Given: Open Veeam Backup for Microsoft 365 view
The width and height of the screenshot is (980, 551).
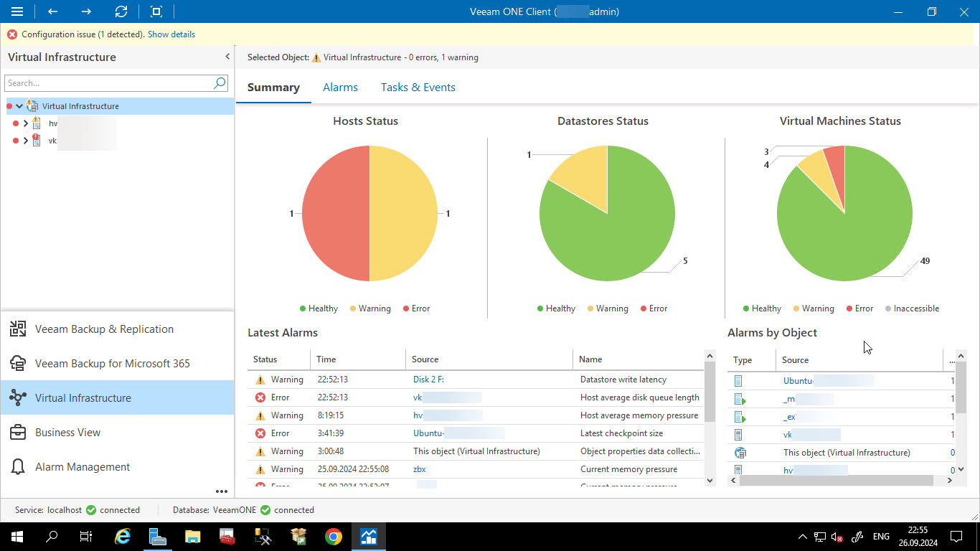Looking at the screenshot, I should tap(117, 364).
